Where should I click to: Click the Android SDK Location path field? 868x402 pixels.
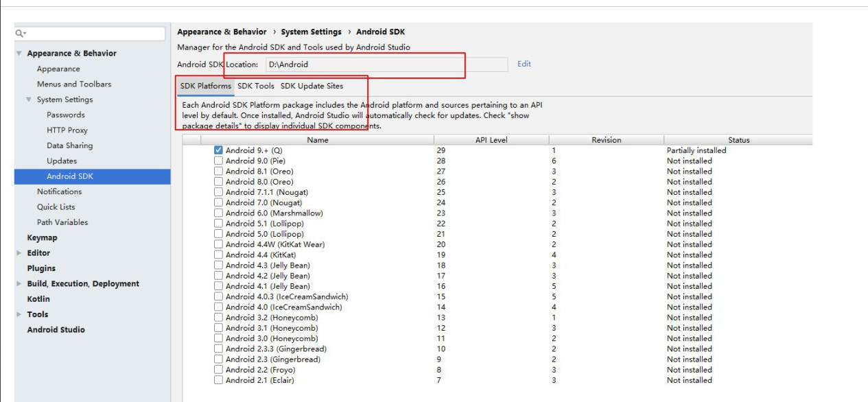(x=387, y=64)
